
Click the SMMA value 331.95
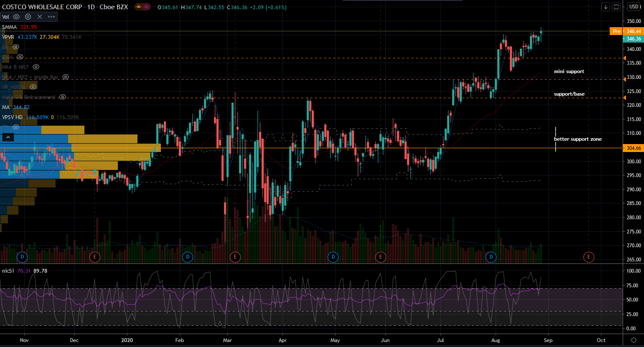tap(28, 27)
